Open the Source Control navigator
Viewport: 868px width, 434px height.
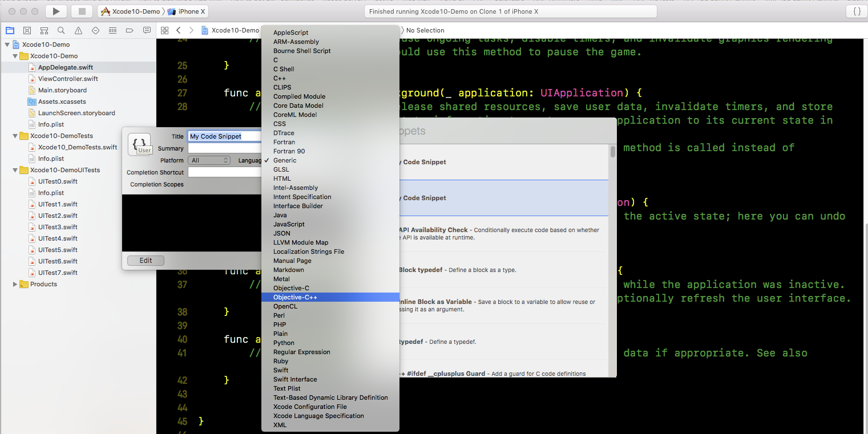coord(27,30)
